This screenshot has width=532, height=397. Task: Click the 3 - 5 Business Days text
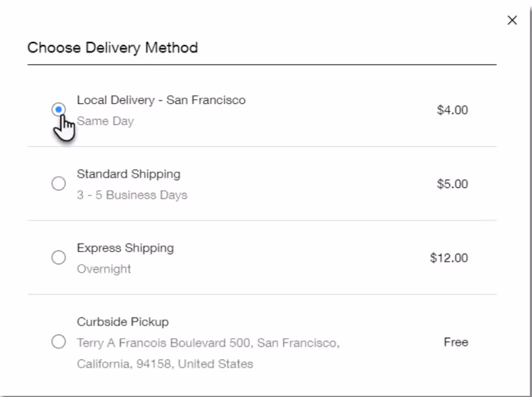point(132,195)
